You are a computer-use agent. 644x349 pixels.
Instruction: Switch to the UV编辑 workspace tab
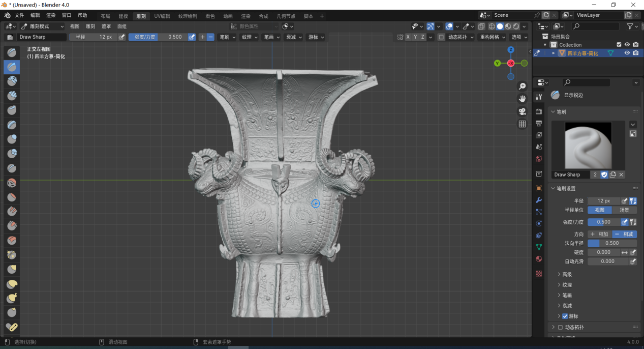[x=162, y=16]
